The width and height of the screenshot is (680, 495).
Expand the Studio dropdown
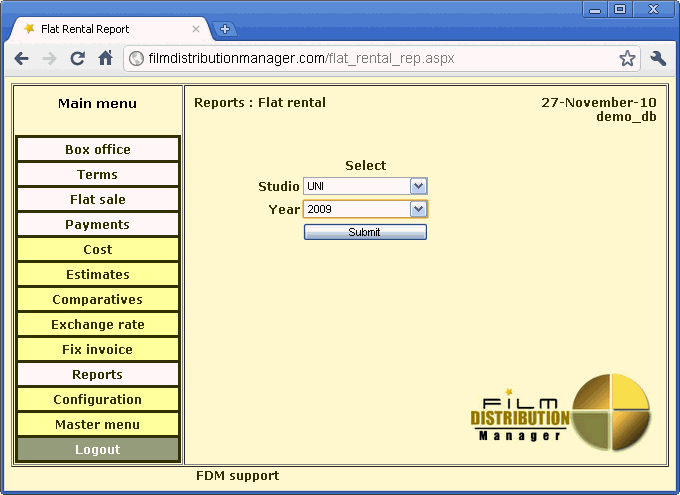(x=418, y=186)
